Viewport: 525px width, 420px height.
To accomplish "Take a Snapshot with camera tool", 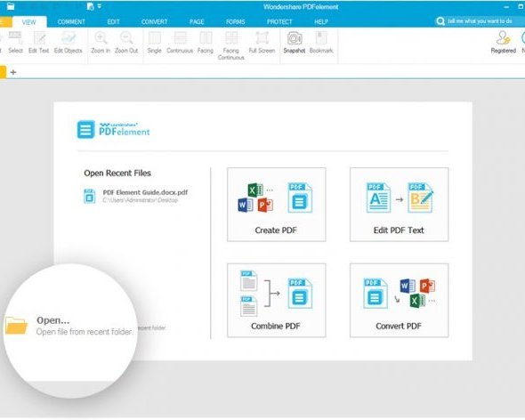I will [295, 43].
